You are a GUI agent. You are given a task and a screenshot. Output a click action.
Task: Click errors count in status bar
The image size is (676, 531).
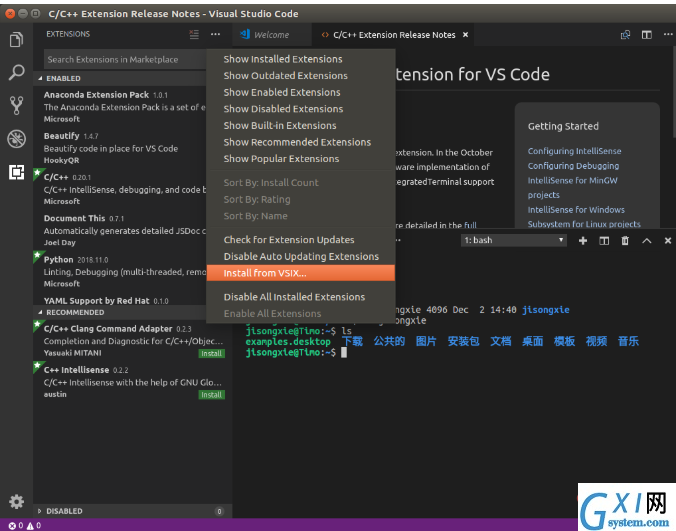click(x=16, y=525)
